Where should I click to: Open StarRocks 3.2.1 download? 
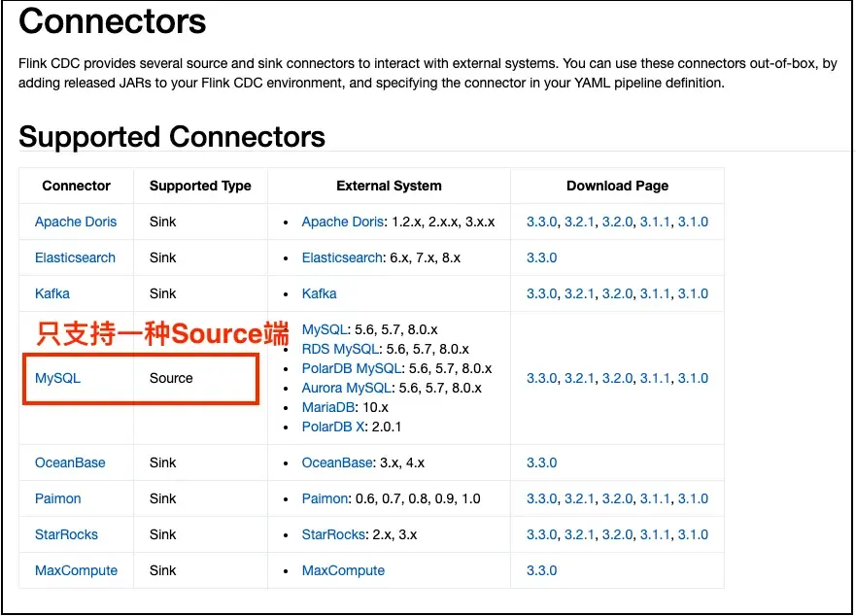coord(579,534)
